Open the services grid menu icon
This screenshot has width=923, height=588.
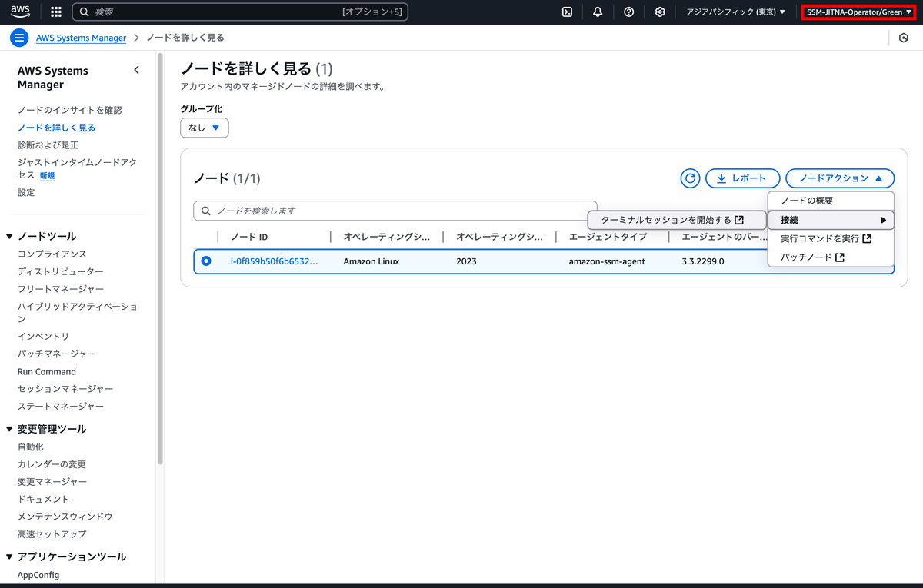55,12
